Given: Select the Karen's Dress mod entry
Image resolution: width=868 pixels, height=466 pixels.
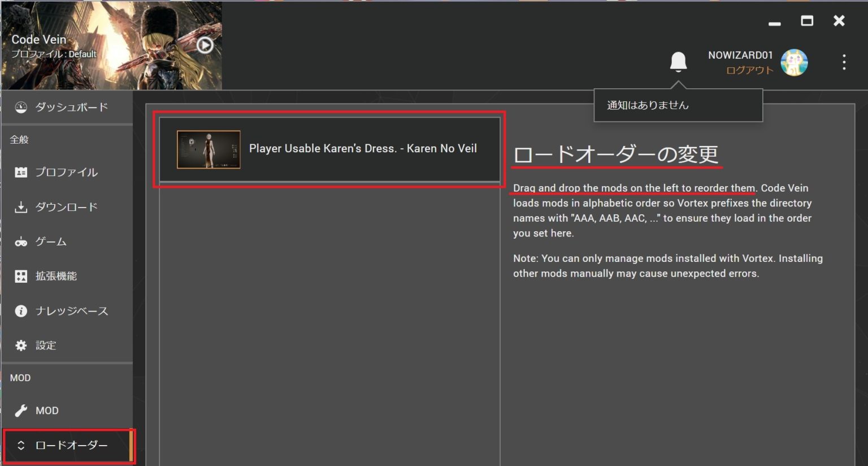Looking at the screenshot, I should tap(362, 149).
